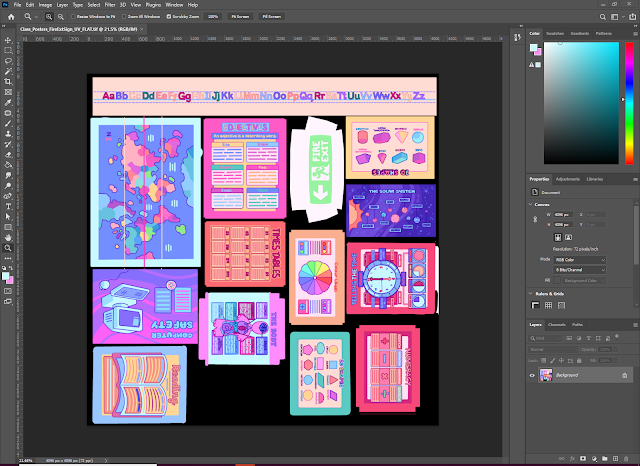The width and height of the screenshot is (640, 466).
Task: Click the 100% zoom button
Action: 213,17
